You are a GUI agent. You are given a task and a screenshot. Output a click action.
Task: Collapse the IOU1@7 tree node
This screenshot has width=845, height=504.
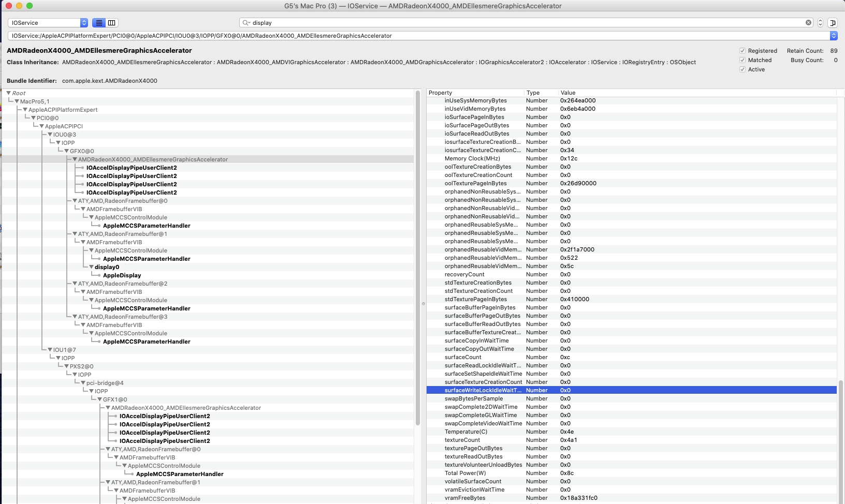point(50,350)
